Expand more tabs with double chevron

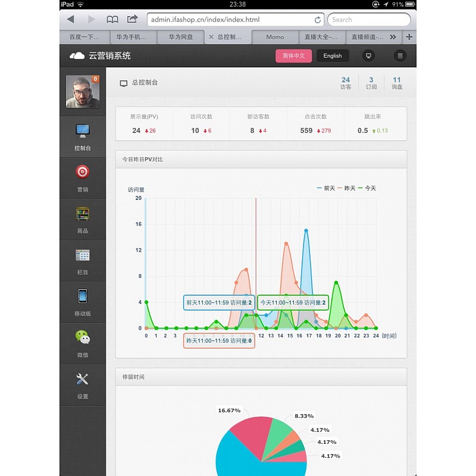click(393, 37)
